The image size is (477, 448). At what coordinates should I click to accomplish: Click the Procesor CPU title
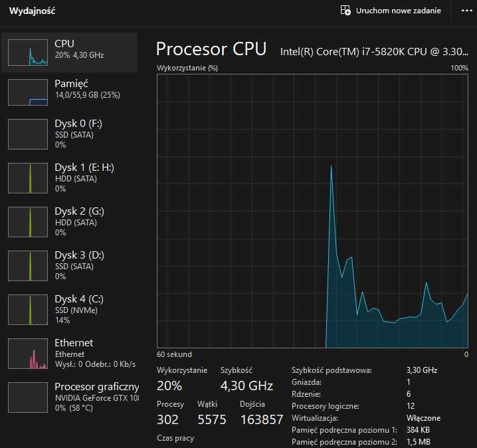(211, 49)
